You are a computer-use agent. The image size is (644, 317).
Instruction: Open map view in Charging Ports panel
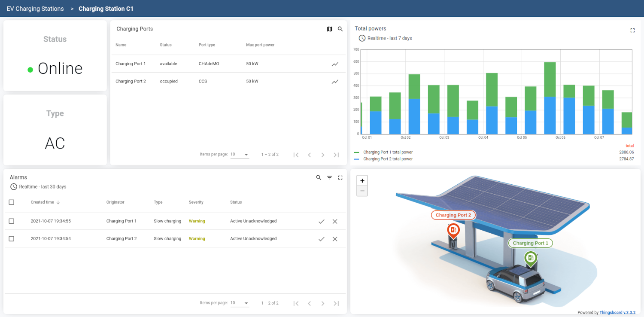click(x=329, y=29)
